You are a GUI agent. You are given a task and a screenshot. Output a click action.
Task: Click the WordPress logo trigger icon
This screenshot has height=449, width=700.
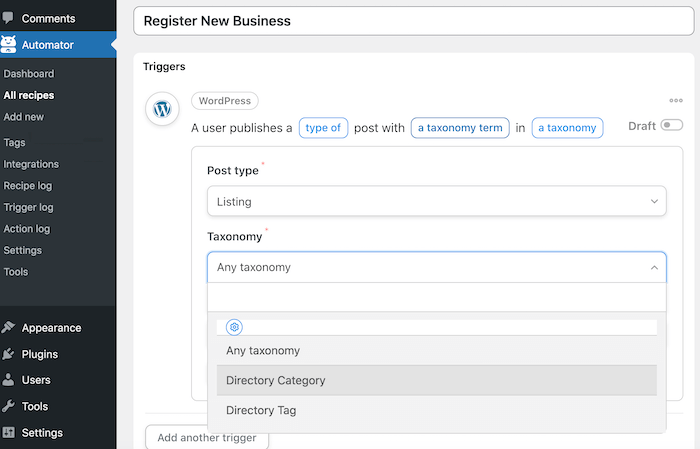tap(162, 109)
